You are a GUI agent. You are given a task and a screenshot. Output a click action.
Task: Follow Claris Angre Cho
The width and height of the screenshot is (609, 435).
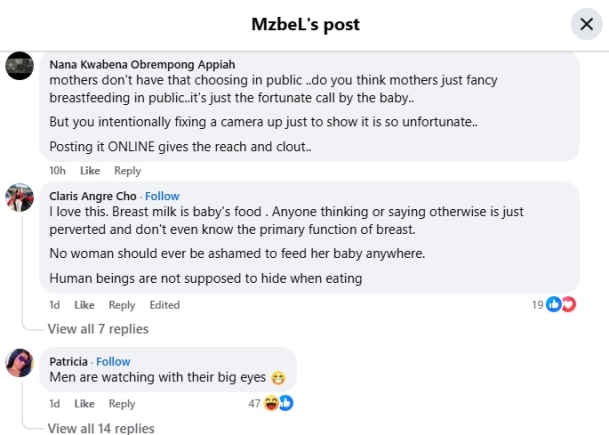[x=162, y=196]
